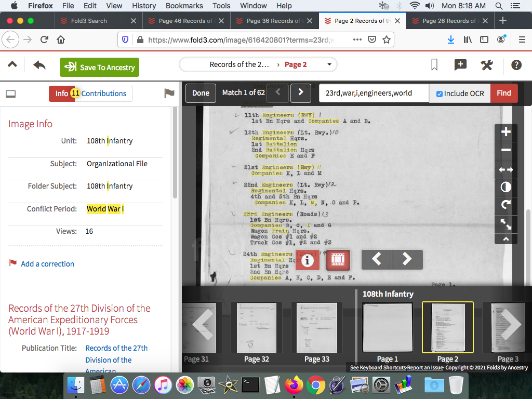Open the contrast adjustment tool
Viewport: 532px width, 399px height.
click(506, 187)
